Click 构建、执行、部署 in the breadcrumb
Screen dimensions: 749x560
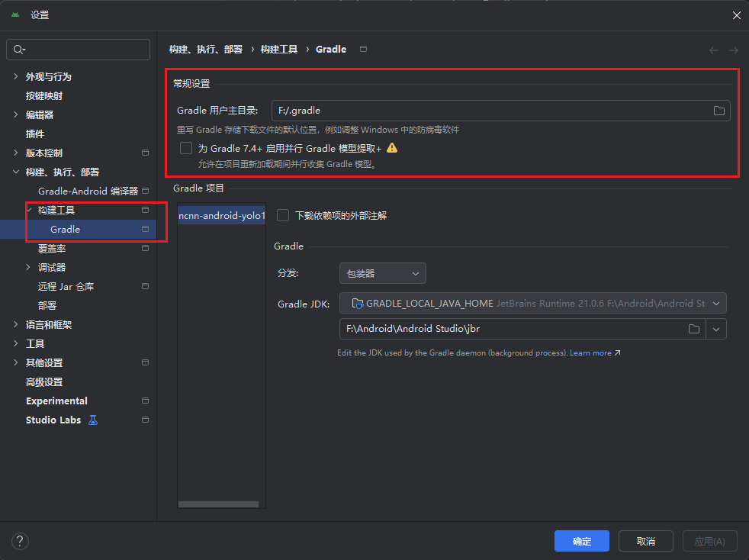click(206, 50)
